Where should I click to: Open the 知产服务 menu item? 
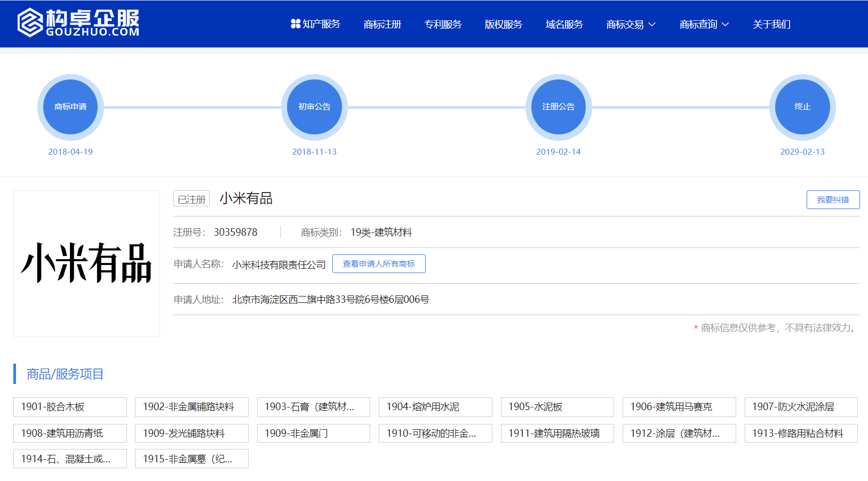click(315, 24)
